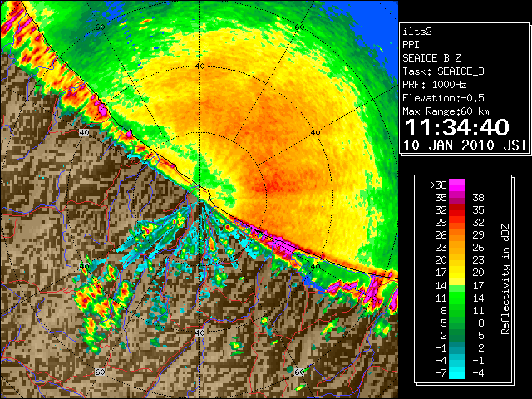Click the product name "SEAICE_B_Z"
The image size is (532, 399).
[431, 58]
